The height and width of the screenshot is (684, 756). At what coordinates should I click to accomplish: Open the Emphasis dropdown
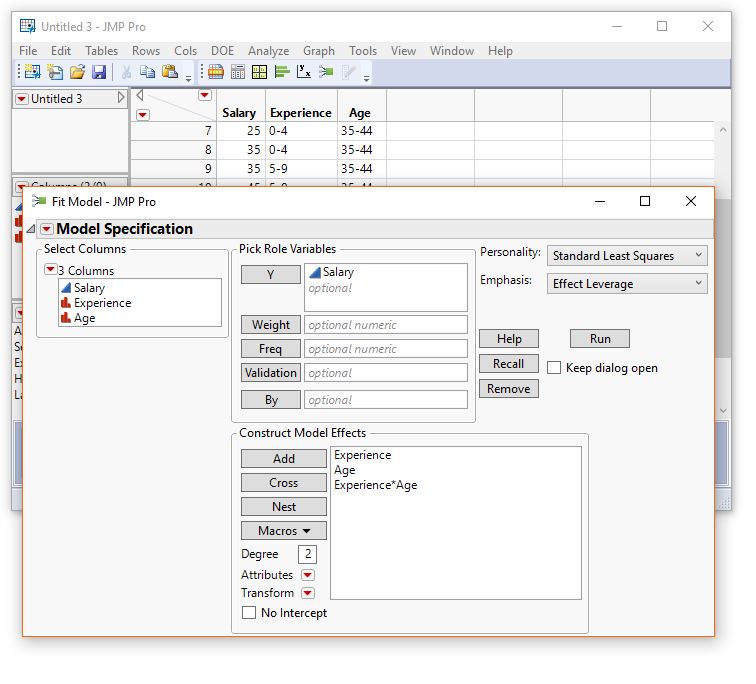click(x=627, y=283)
